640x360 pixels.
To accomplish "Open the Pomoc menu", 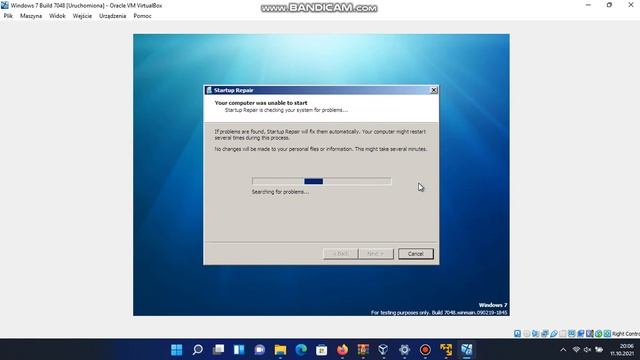I will click(x=142, y=16).
